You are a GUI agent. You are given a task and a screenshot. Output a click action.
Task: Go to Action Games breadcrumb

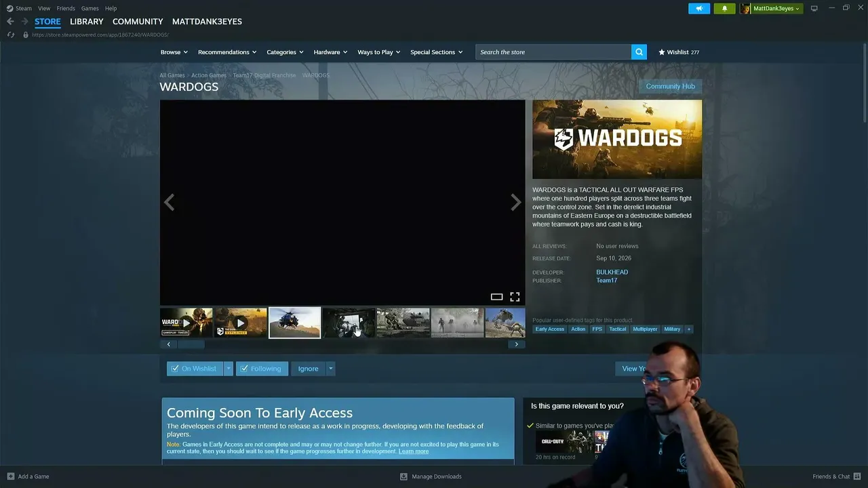pyautogui.click(x=209, y=75)
